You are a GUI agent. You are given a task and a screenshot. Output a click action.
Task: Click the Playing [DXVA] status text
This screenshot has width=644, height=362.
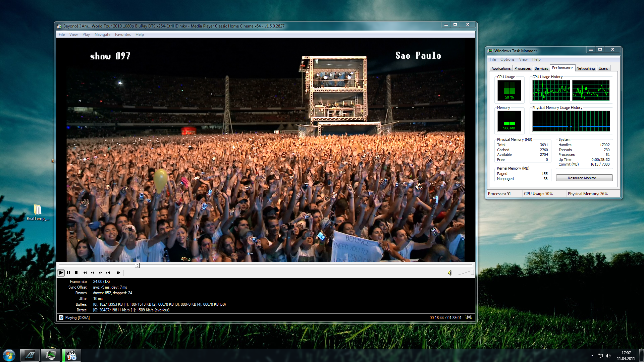click(77, 318)
